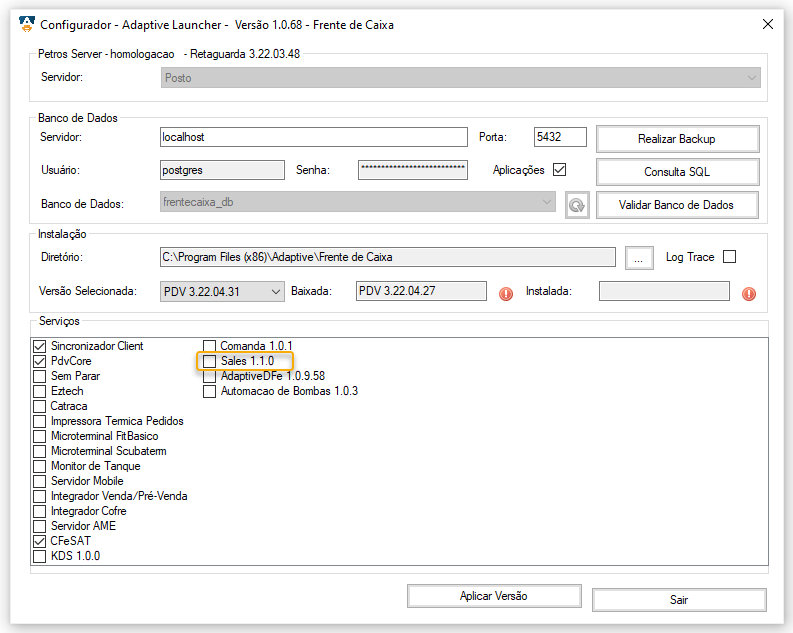This screenshot has width=793, height=633.
Task: Enable the Sales 1.1.0 service checkbox
Action: (x=210, y=361)
